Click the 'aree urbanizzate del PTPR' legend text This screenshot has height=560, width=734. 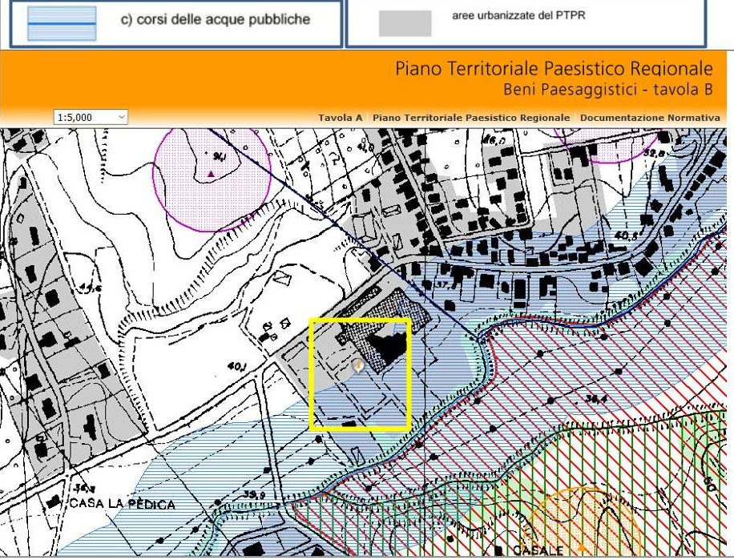click(518, 15)
